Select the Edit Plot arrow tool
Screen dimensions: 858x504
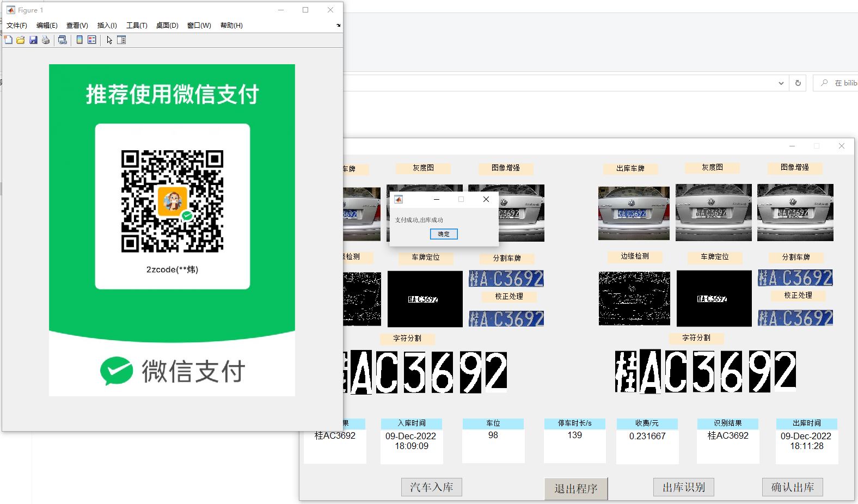pos(109,40)
